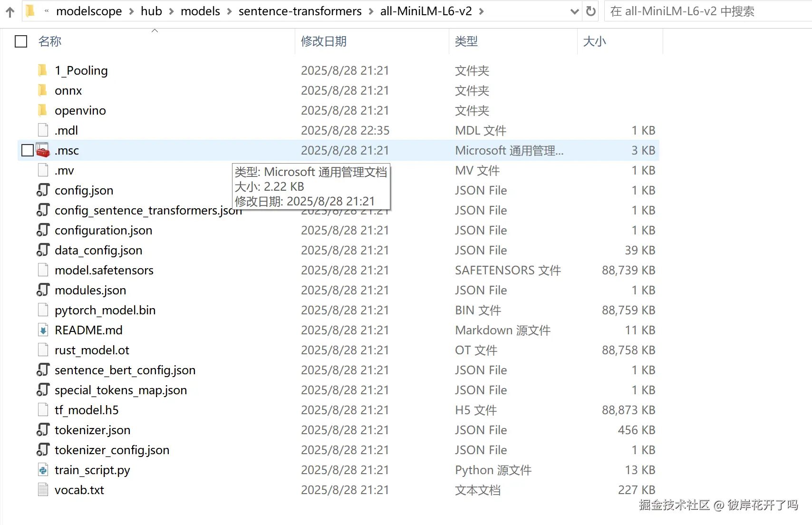Viewport: 812px width, 525px height.
Task: Click the train_script.py Python file icon
Action: pyautogui.click(x=43, y=470)
